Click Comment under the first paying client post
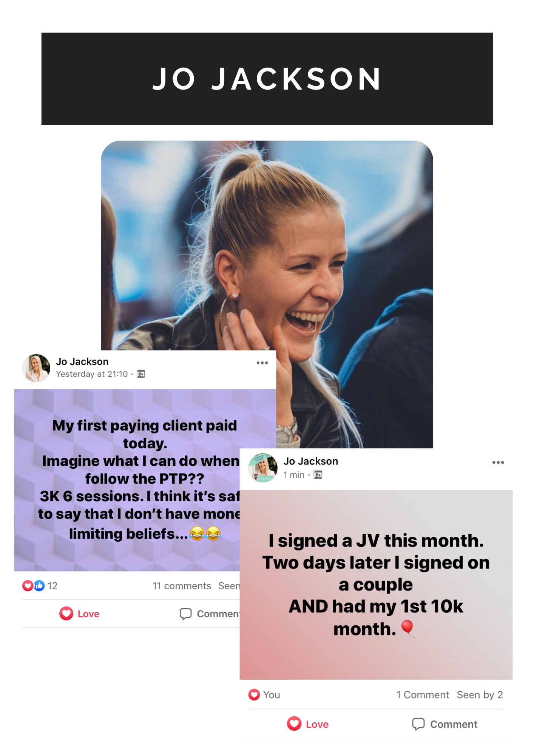Viewport: 534px width, 756px height. [210, 614]
